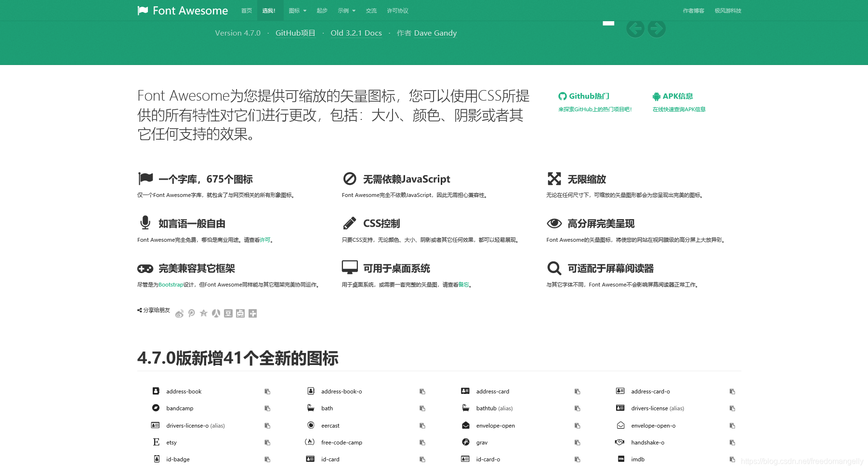Visit the 作者博客 link
Image resolution: width=868 pixels, height=470 pixels.
[694, 11]
